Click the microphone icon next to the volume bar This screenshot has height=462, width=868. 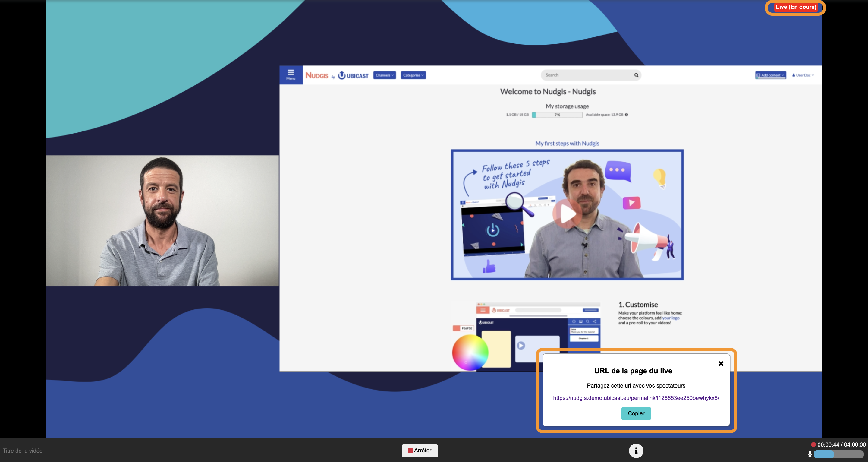tap(809, 454)
